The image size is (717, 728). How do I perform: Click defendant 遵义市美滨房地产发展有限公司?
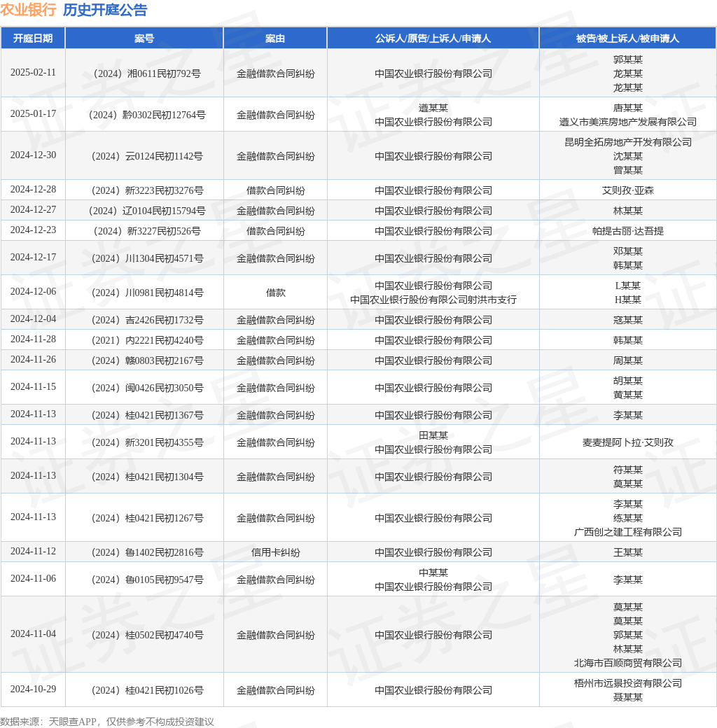[627, 122]
